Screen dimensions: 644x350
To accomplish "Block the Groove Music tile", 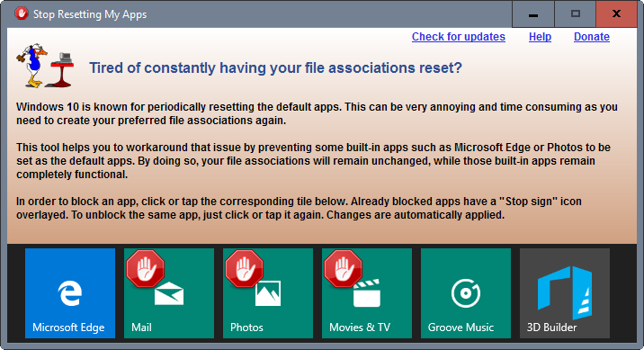I will click(466, 293).
